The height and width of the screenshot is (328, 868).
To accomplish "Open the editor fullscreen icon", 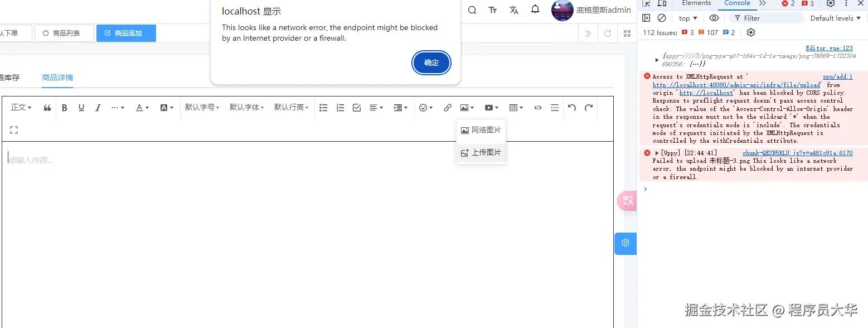I will click(x=14, y=129).
